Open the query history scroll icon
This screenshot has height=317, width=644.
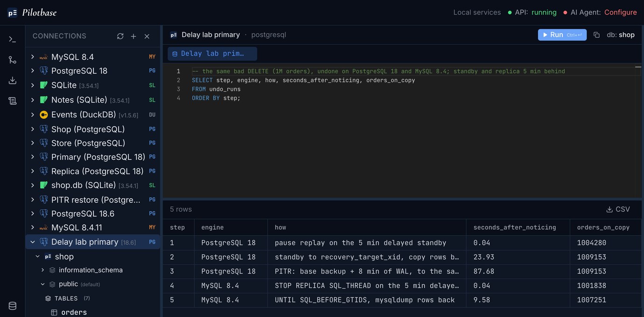13,101
